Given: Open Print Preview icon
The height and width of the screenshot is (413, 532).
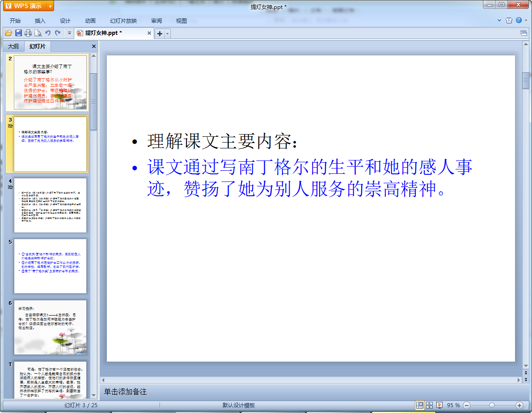Looking at the screenshot, I should [38, 33].
